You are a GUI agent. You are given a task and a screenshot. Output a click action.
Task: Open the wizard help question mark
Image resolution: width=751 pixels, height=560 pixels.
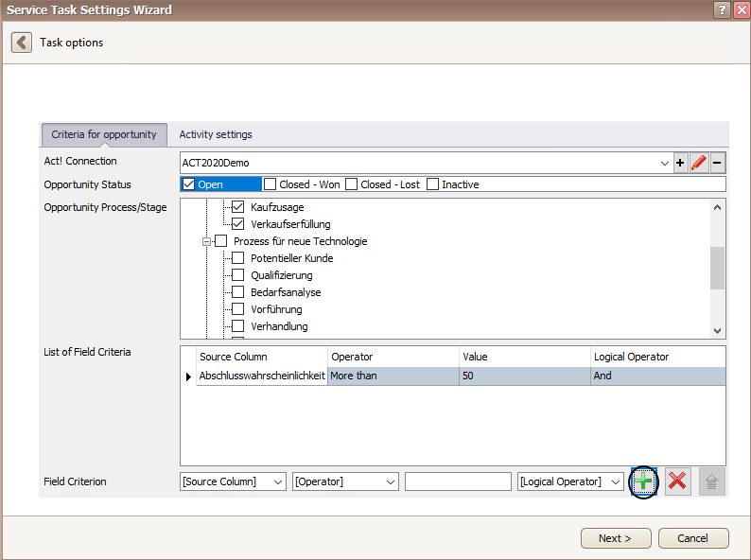coord(722,9)
